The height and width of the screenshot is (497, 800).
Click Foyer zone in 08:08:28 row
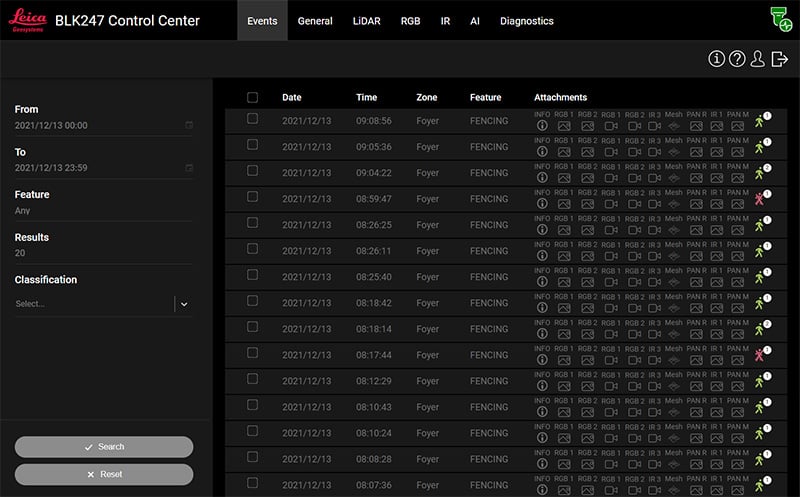[x=428, y=459]
